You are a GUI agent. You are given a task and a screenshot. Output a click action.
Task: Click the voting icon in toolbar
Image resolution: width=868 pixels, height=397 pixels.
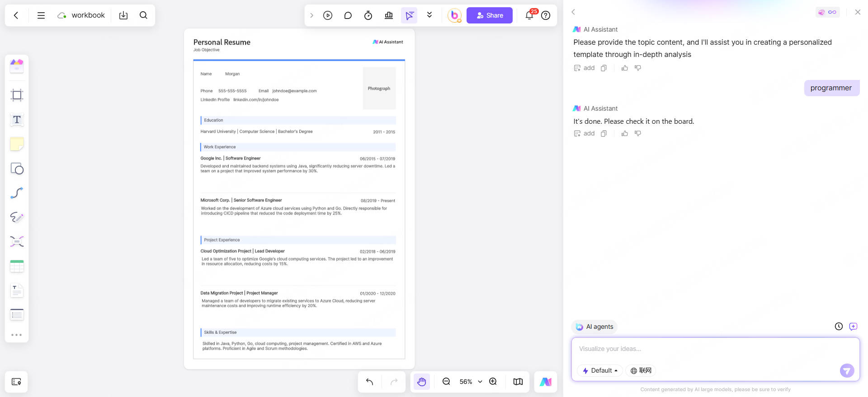click(x=389, y=15)
